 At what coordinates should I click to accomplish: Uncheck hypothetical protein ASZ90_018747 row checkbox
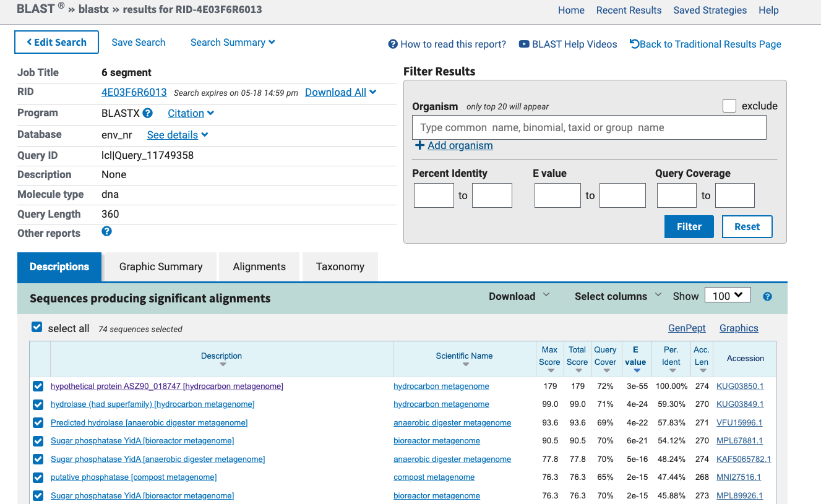[38, 387]
